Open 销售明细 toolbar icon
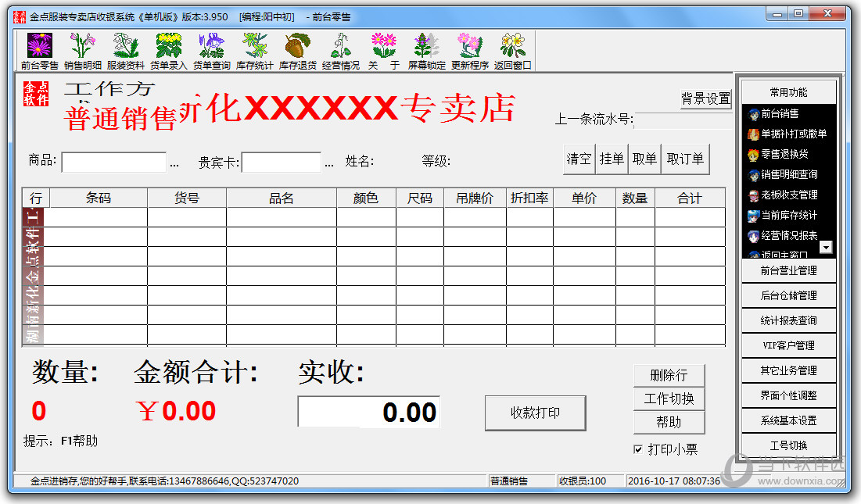Viewport: 861px width, 504px height. (82, 45)
